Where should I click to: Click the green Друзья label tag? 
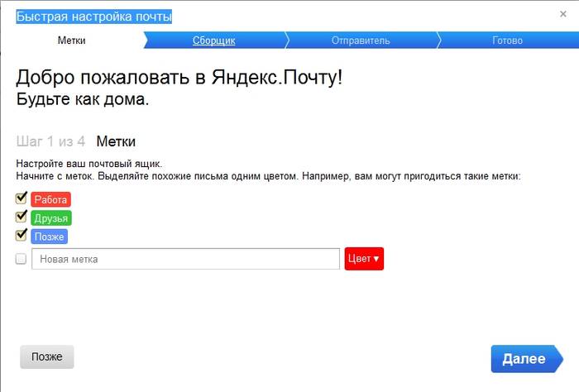pyautogui.click(x=51, y=218)
